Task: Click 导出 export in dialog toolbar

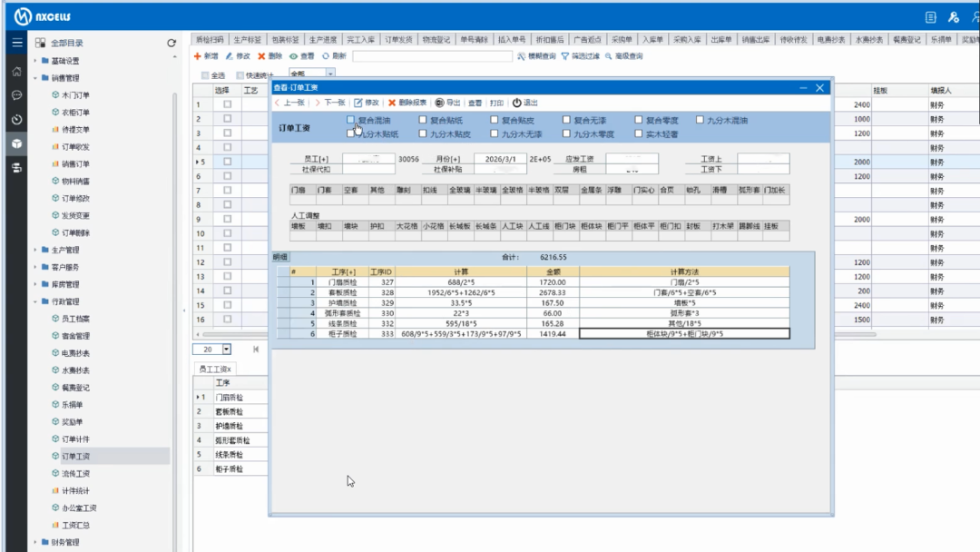Action: pos(447,103)
